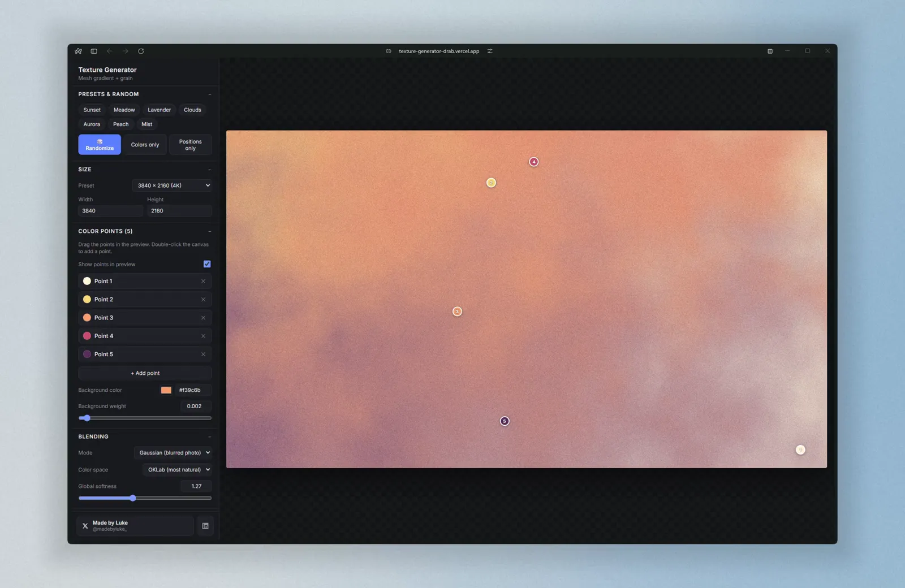Apply the Aurora preset
This screenshot has height=588, width=905.
92,124
